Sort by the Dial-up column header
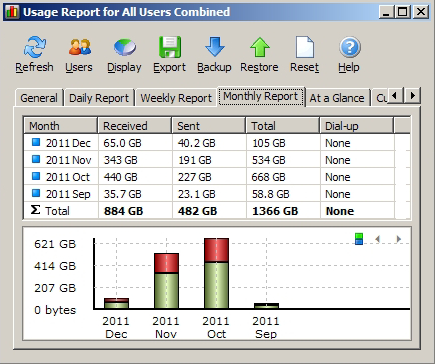435x364 pixels. tap(357, 126)
